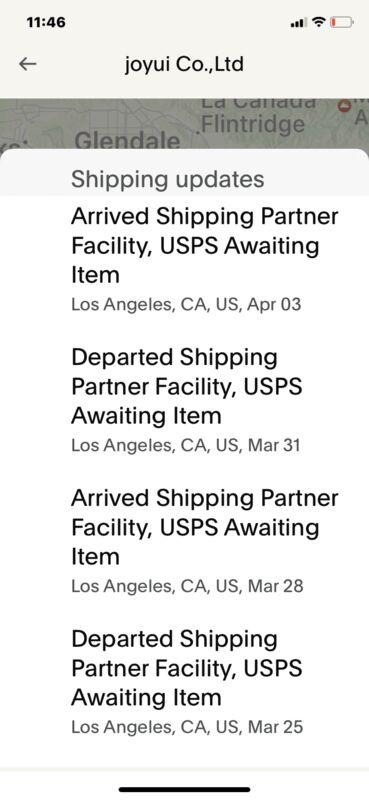The width and height of the screenshot is (369, 800).
Task: Tap the cellular signal bars icon
Action: coord(298,22)
